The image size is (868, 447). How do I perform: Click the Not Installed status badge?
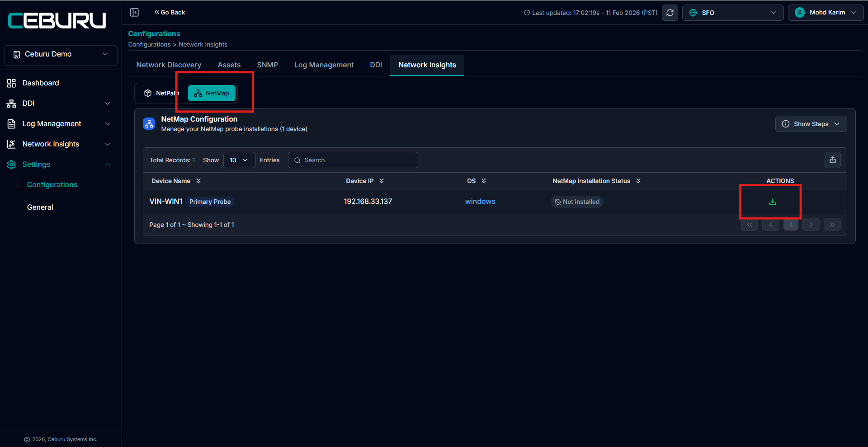coord(577,202)
